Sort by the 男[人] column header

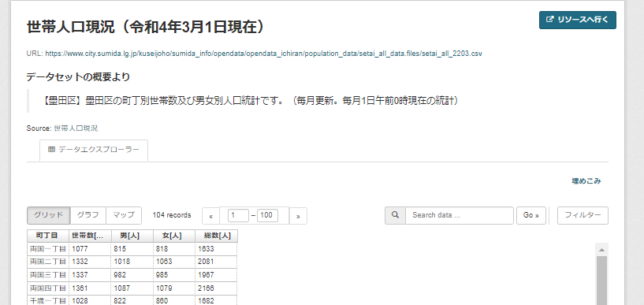coord(132,236)
